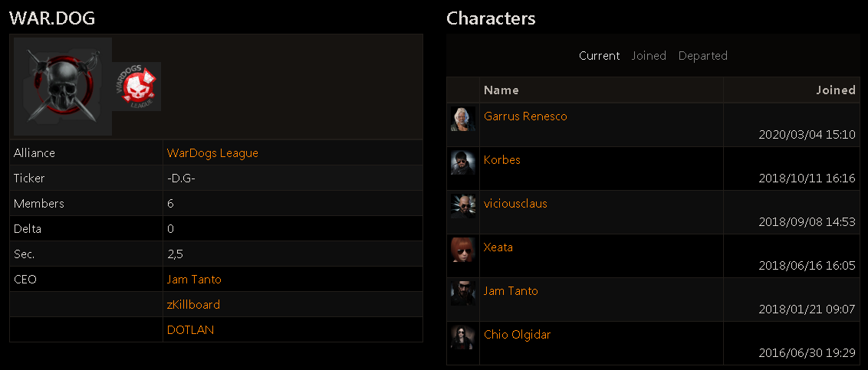Switch to the Joined tab

point(649,56)
